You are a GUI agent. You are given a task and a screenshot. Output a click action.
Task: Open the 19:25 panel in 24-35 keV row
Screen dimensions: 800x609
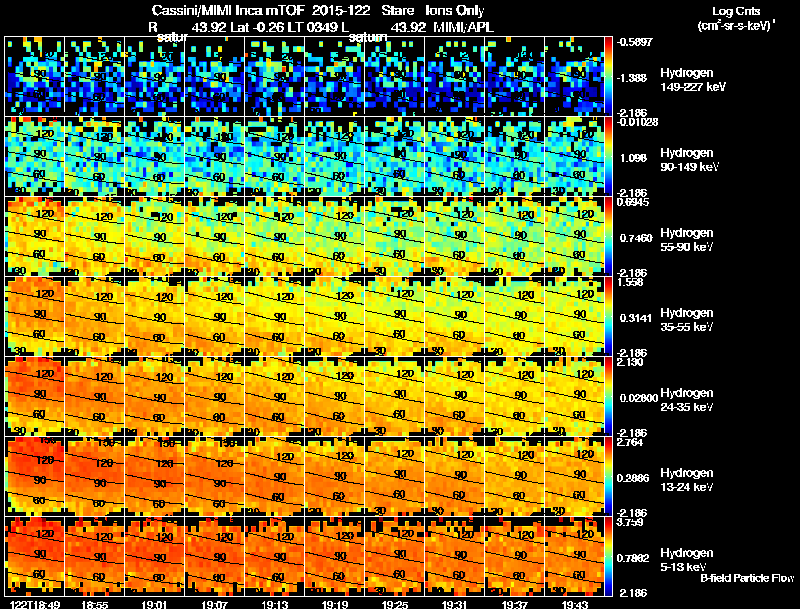point(394,396)
